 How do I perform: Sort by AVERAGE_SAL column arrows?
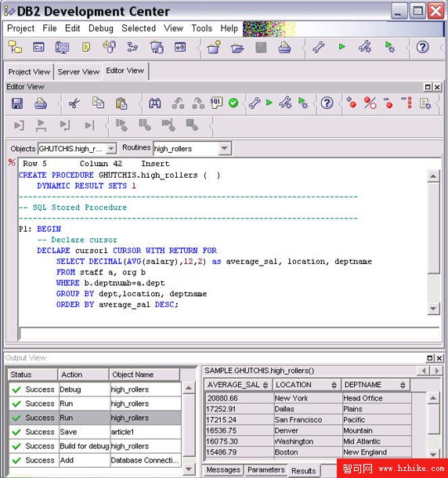point(266,385)
